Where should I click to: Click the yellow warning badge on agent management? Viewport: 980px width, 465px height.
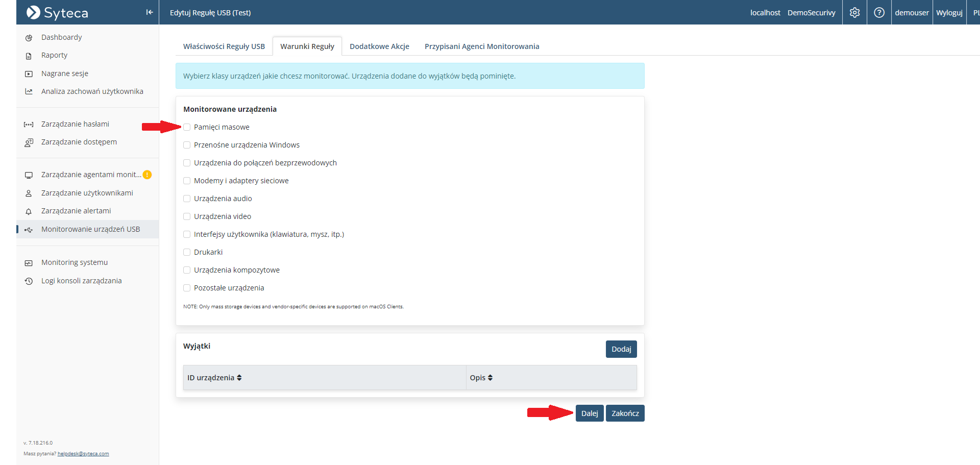tap(147, 175)
